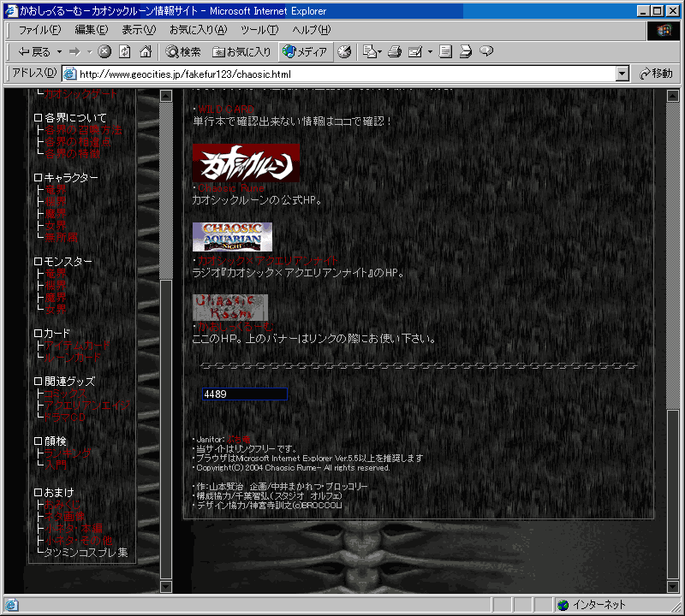Click the sidebar frame scroll-up arrow

(x=166, y=96)
